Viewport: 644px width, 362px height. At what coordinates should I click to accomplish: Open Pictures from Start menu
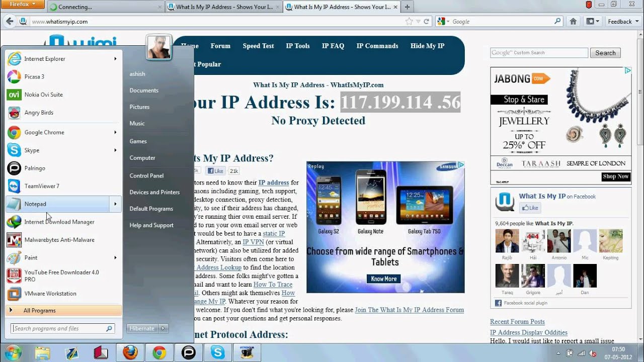coord(139,107)
